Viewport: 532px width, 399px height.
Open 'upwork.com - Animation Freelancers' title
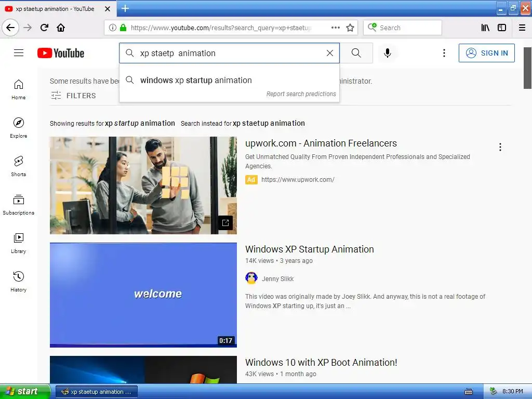321,143
